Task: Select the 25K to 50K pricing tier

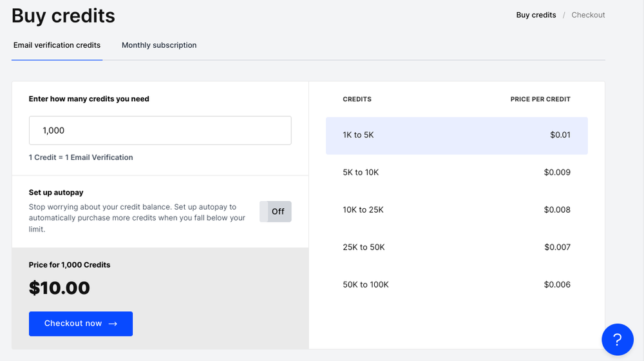Action: pos(457,248)
